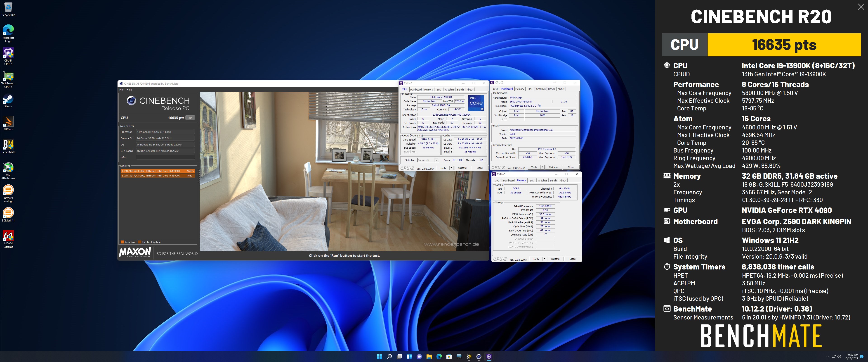Click the 16635 pts score banner in BenchMate

click(x=784, y=45)
